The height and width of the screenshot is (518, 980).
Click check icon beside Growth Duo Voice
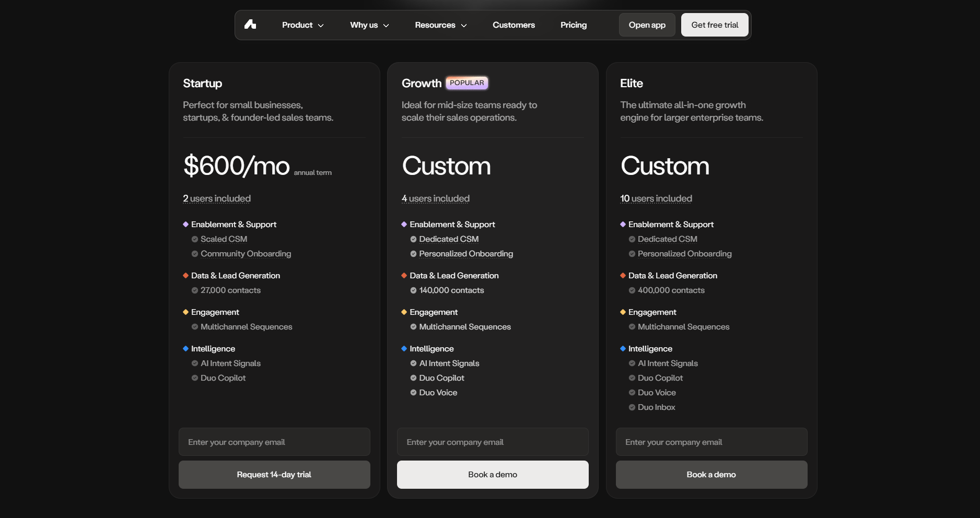(413, 393)
